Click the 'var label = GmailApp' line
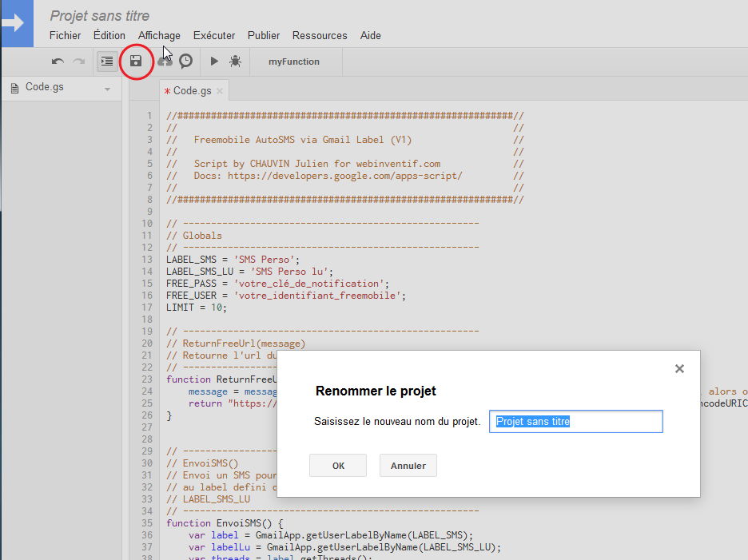 331,535
